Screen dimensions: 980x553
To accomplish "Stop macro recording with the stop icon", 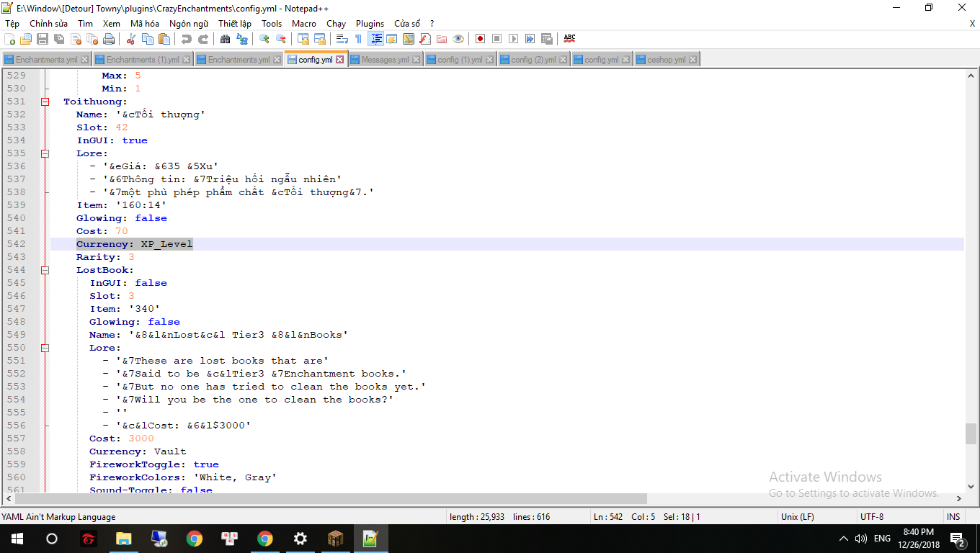I will point(497,39).
